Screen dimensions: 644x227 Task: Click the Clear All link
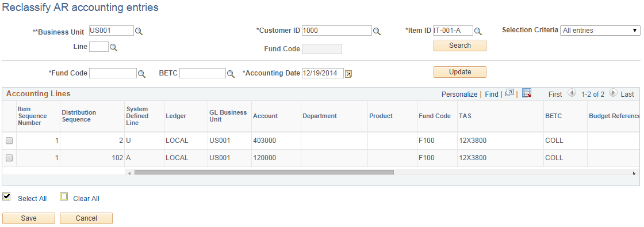point(86,199)
